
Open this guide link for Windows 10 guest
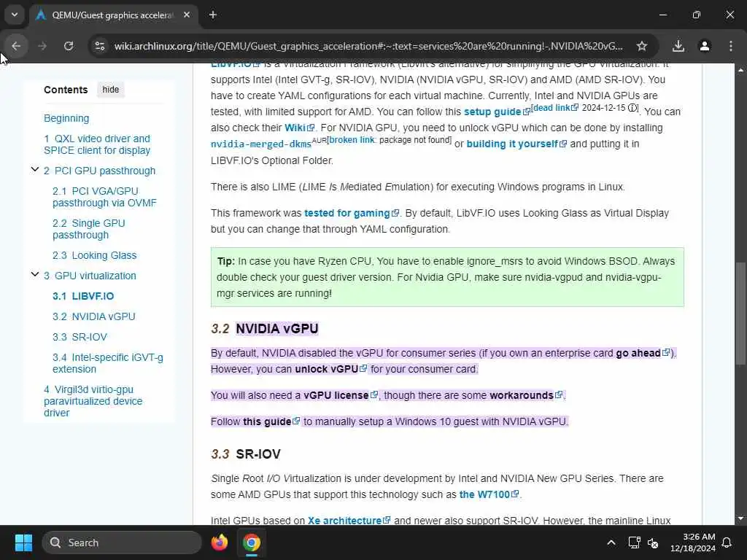[271, 421]
